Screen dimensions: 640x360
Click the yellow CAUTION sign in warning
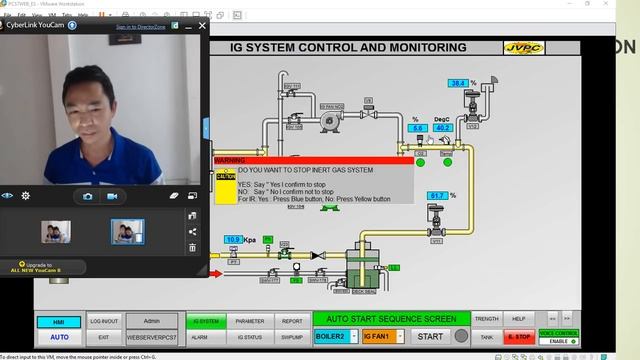tap(226, 187)
